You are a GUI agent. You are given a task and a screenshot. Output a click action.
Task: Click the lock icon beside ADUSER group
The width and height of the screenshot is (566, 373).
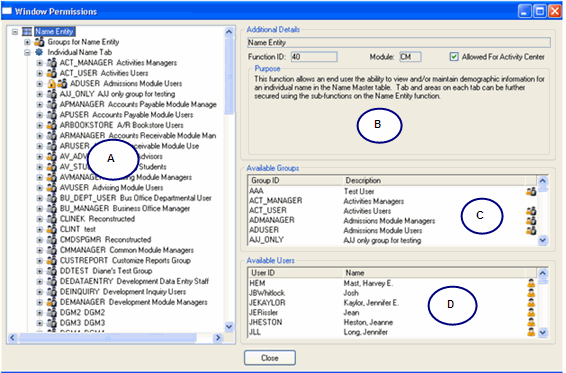tap(52, 84)
